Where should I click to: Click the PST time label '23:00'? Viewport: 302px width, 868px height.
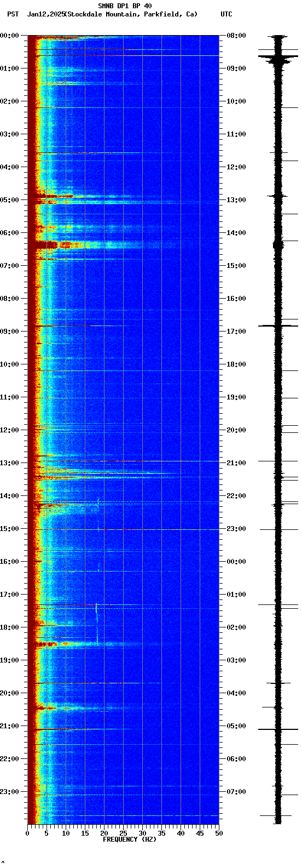9,792
